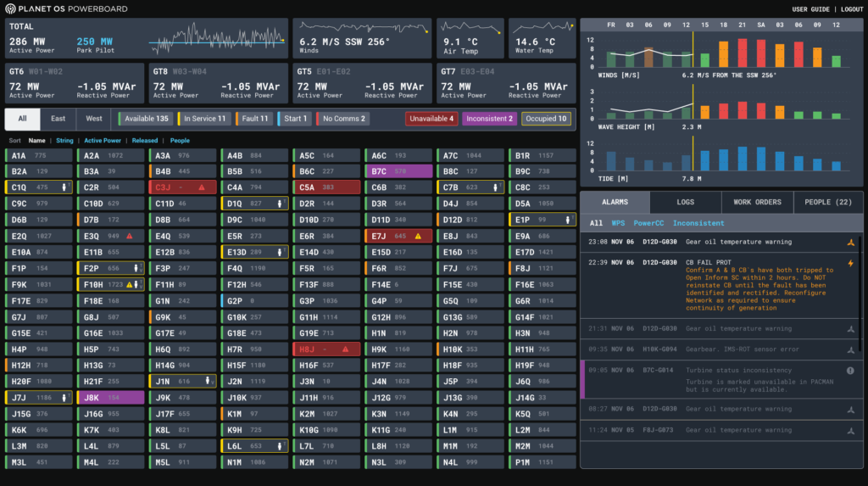
Task: Toggle the Unavailable 4 filter
Action: coord(431,119)
